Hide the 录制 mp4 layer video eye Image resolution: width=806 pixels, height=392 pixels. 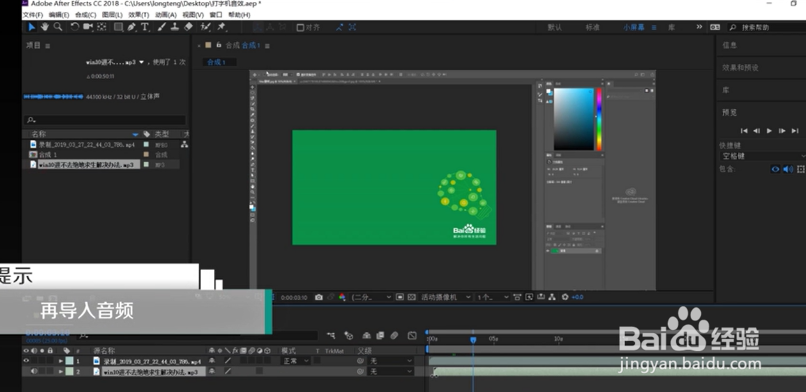coord(26,361)
